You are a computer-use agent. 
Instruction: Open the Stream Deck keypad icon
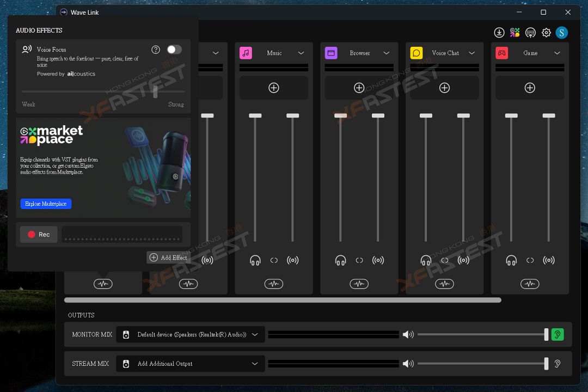530,33
